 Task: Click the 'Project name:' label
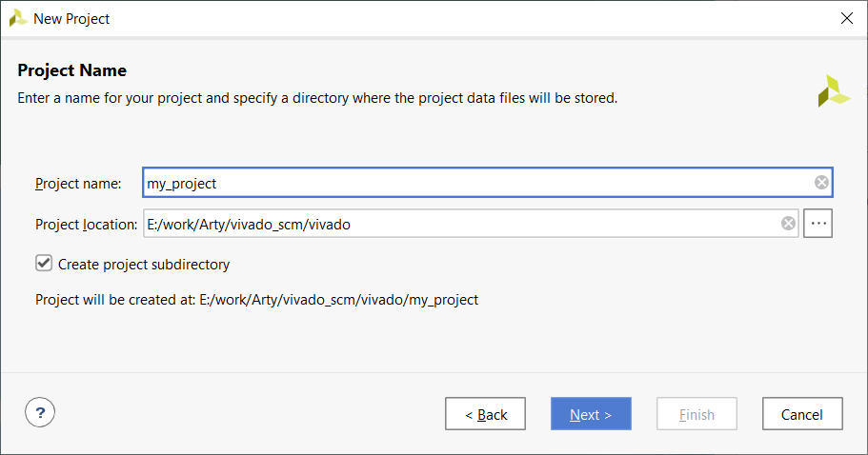coord(78,184)
